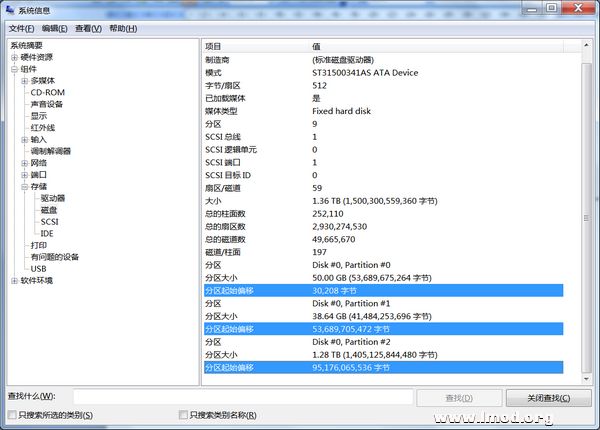Screen dimensions: 600x430
Task: Select 驱动器 under 存储 in tree
Action: pyautogui.click(x=54, y=199)
